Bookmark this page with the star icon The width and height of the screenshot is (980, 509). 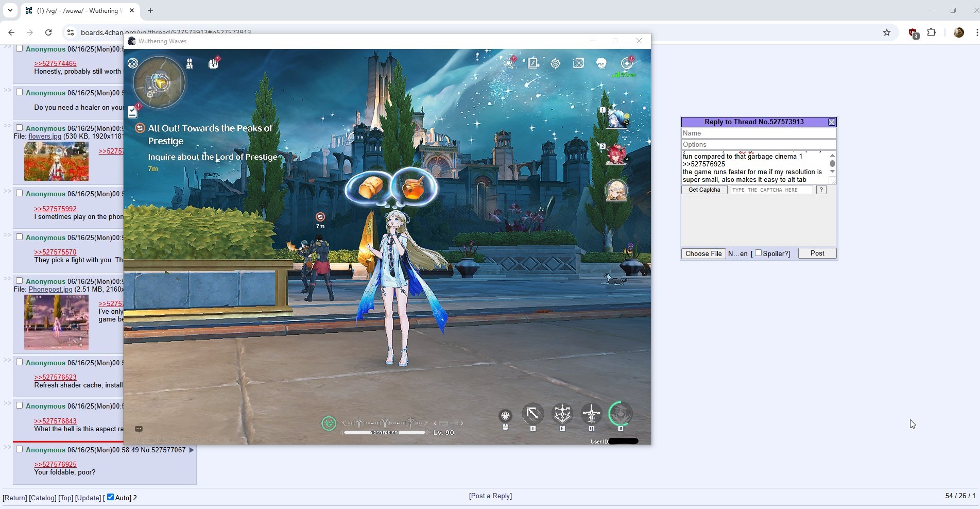click(886, 32)
